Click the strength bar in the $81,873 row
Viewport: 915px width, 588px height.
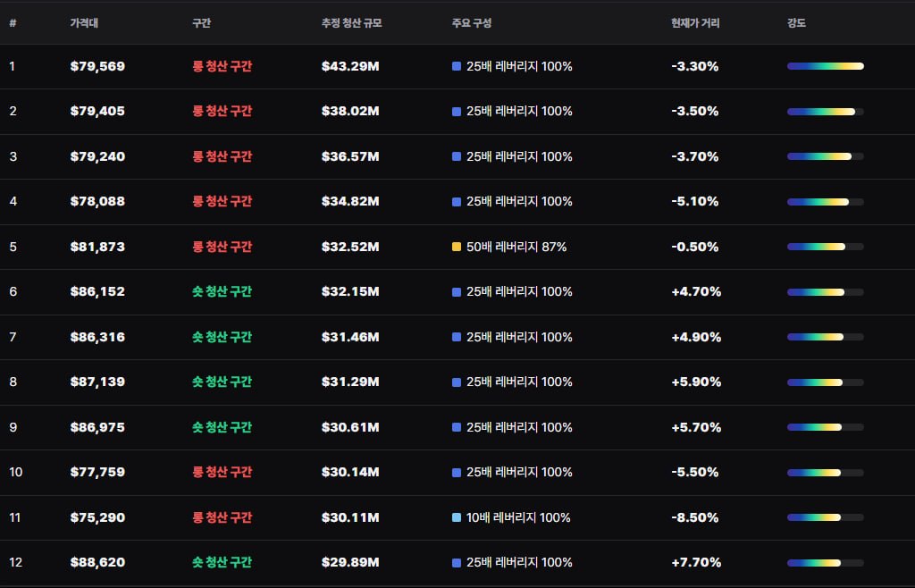pyautogui.click(x=825, y=247)
